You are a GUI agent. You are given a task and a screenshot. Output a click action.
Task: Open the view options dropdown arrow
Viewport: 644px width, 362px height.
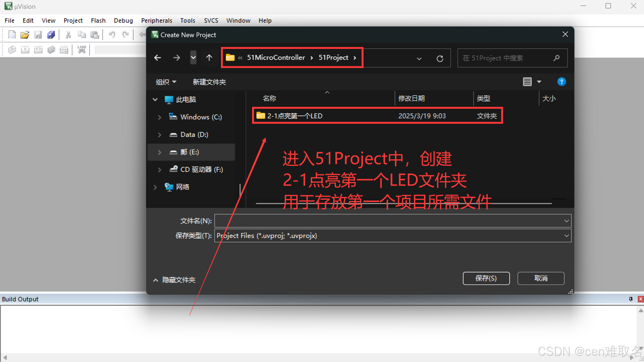click(539, 82)
